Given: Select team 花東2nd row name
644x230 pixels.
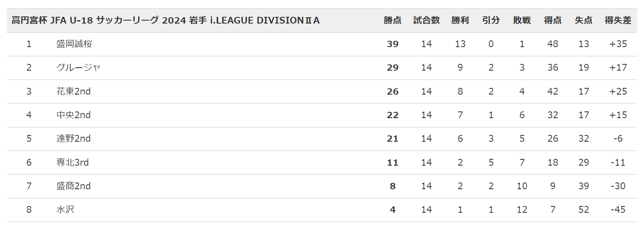Looking at the screenshot, I should coord(74,91).
